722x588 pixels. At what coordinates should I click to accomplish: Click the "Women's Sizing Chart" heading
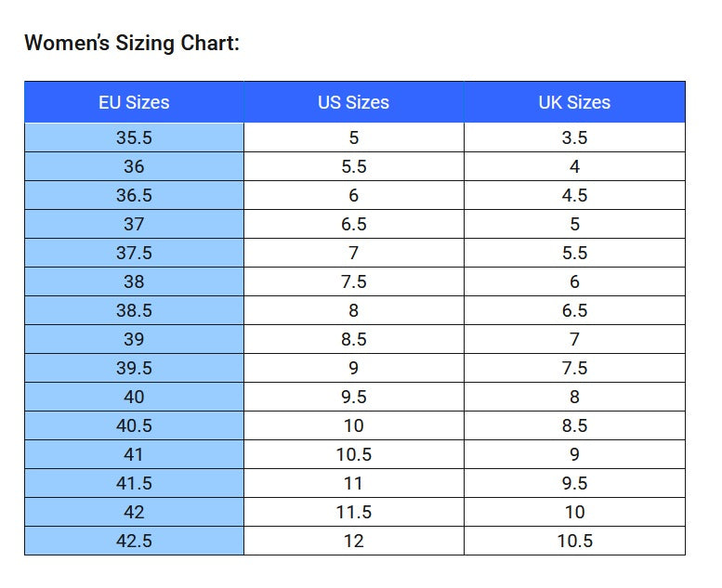(132, 43)
